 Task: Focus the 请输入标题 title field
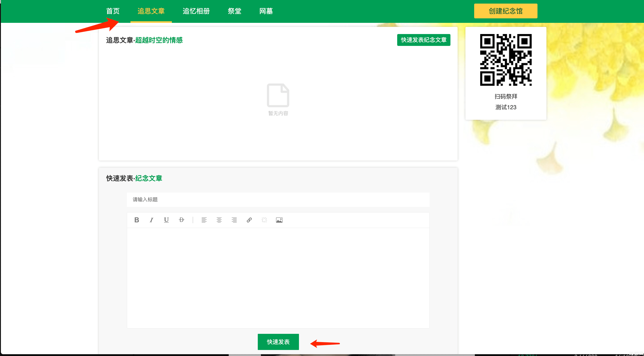tap(278, 200)
